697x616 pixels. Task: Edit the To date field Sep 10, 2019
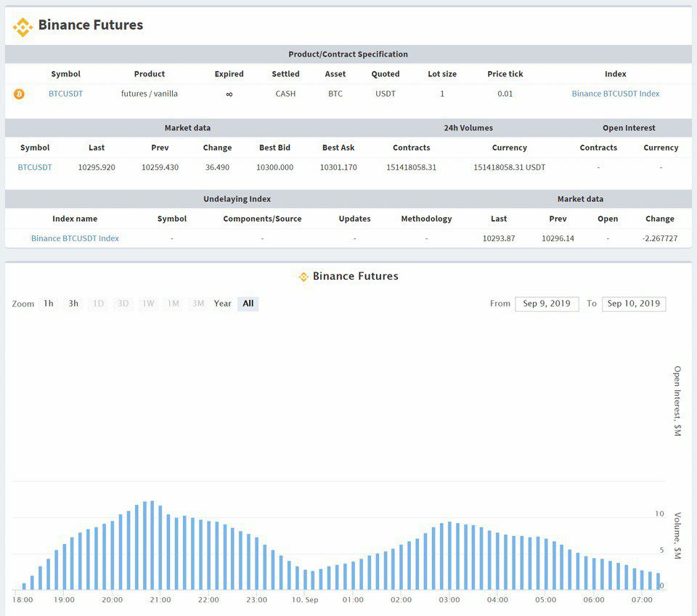coord(633,304)
